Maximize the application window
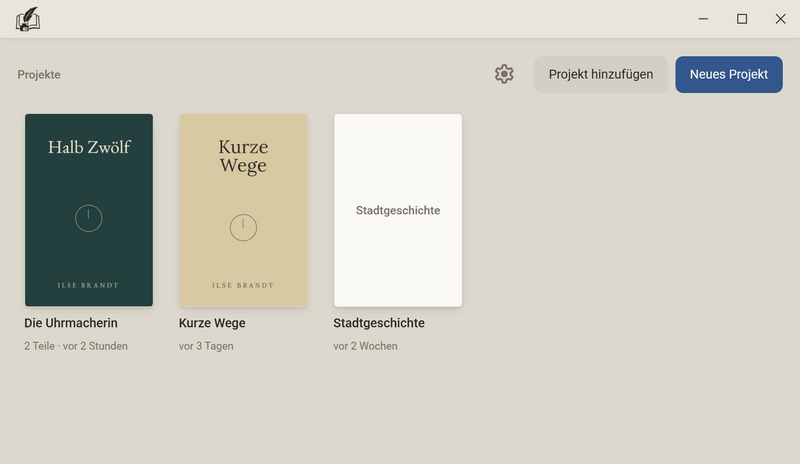 coord(742,19)
